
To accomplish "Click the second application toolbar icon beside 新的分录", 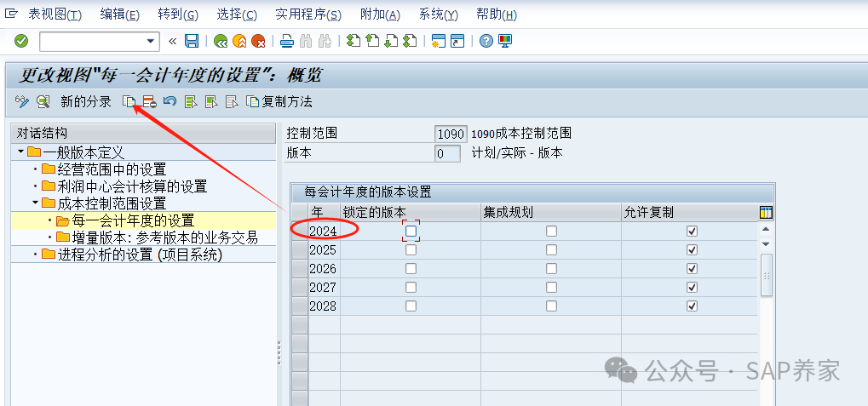I will click(x=43, y=101).
